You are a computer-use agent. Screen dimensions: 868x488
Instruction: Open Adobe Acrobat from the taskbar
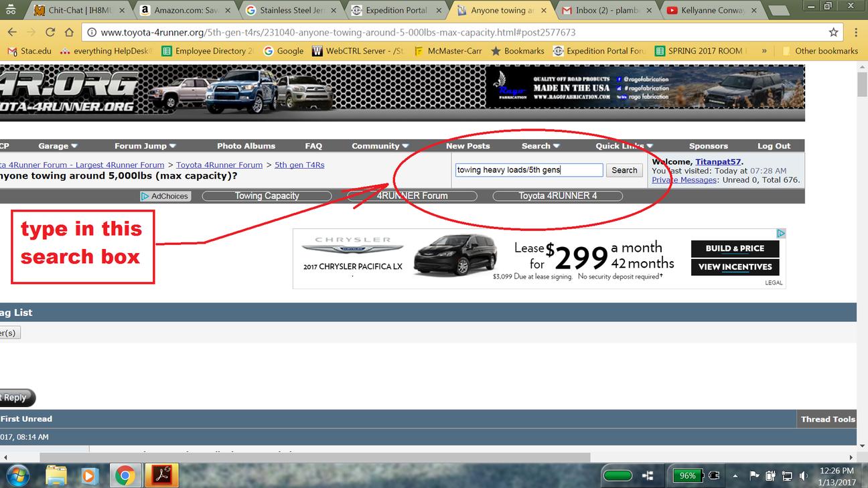161,475
